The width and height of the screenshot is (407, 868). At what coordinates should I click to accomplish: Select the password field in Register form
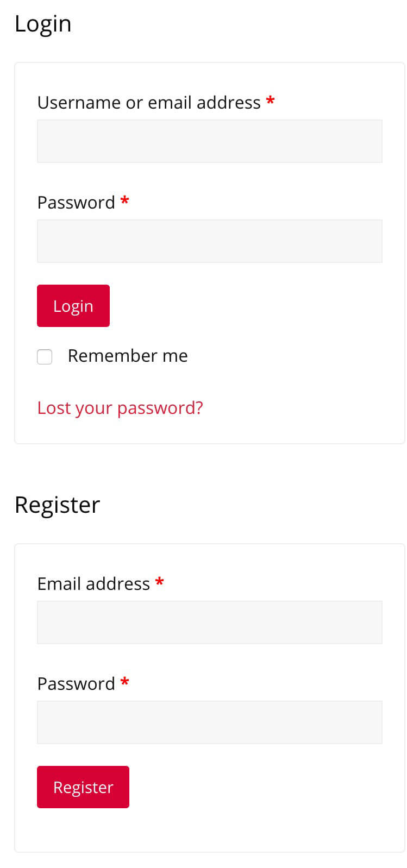[209, 722]
